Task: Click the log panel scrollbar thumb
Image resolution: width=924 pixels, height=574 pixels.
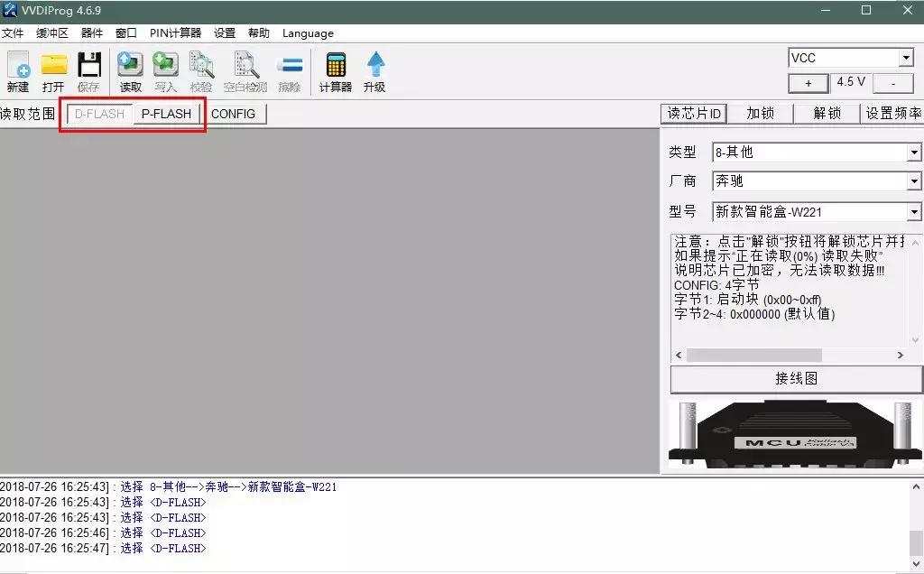Action: [916, 542]
